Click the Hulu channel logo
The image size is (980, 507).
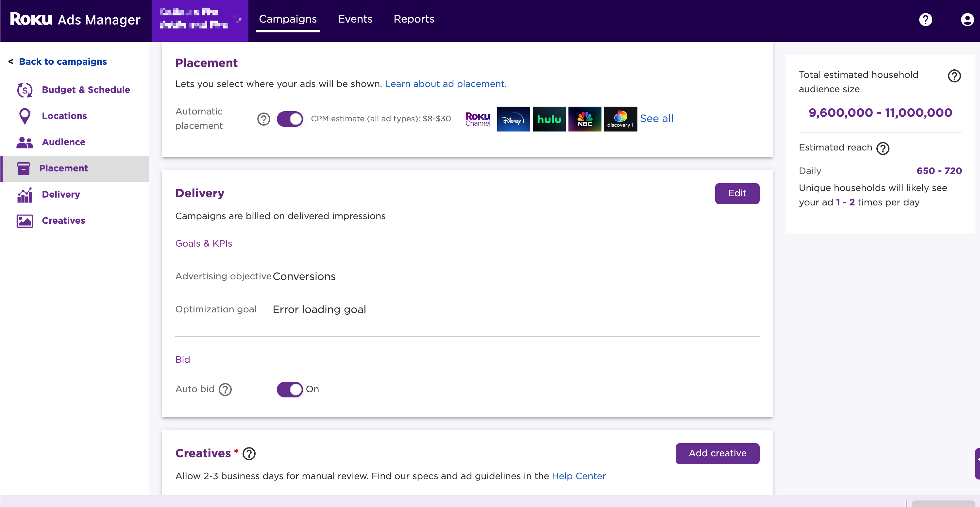point(549,119)
